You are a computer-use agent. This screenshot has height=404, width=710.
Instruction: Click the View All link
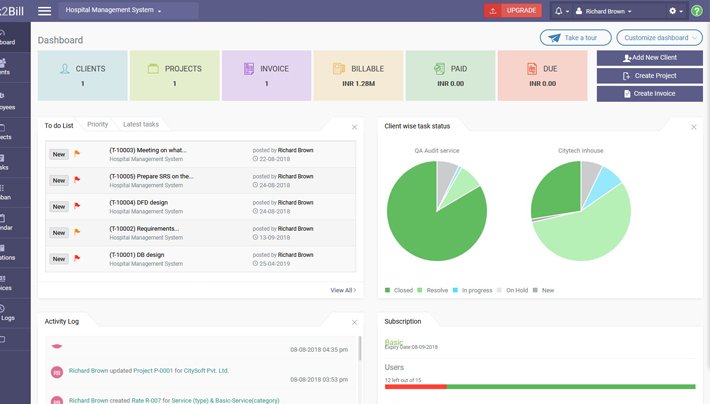(343, 290)
